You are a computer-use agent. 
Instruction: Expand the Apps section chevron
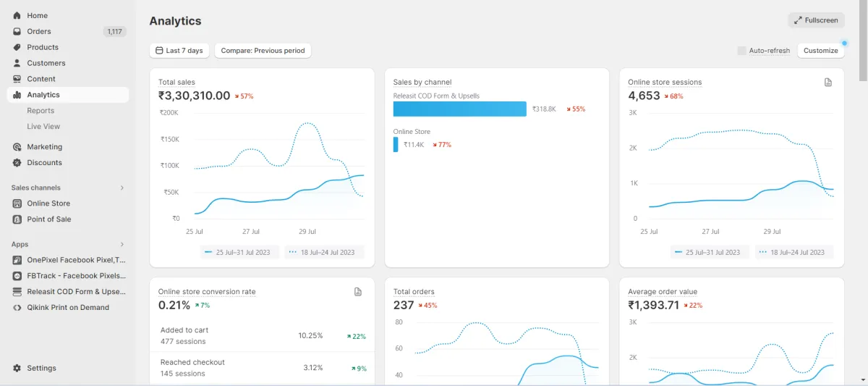pos(122,244)
